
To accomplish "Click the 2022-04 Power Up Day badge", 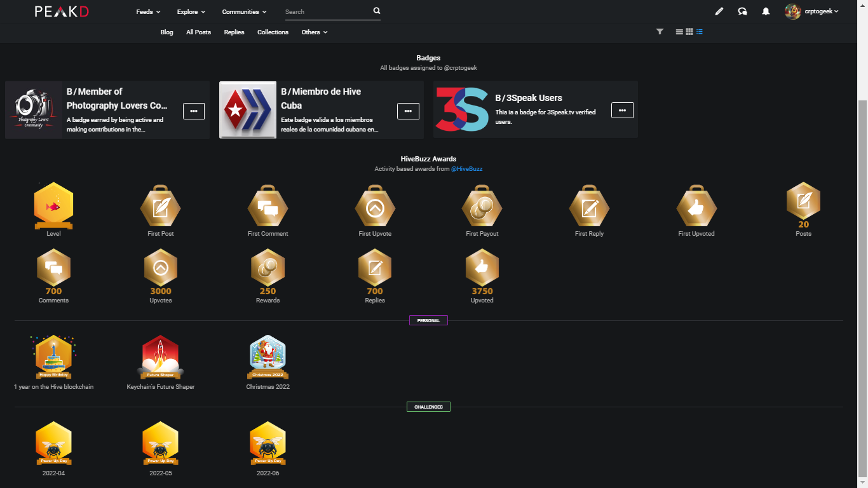I will pyautogui.click(x=53, y=444).
